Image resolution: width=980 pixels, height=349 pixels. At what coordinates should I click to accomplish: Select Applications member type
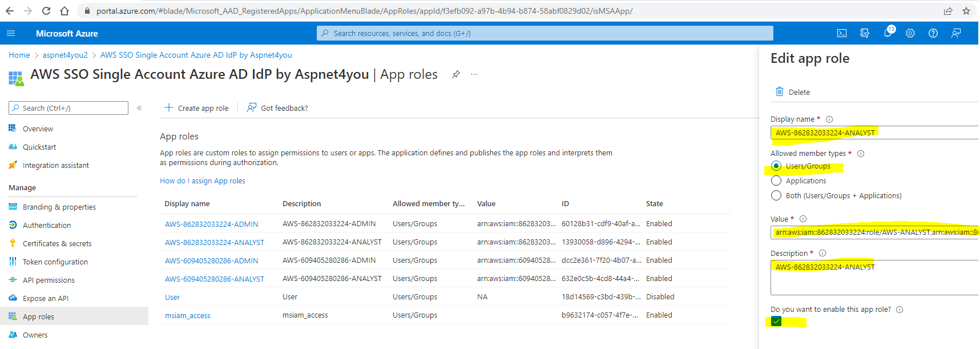tap(776, 180)
